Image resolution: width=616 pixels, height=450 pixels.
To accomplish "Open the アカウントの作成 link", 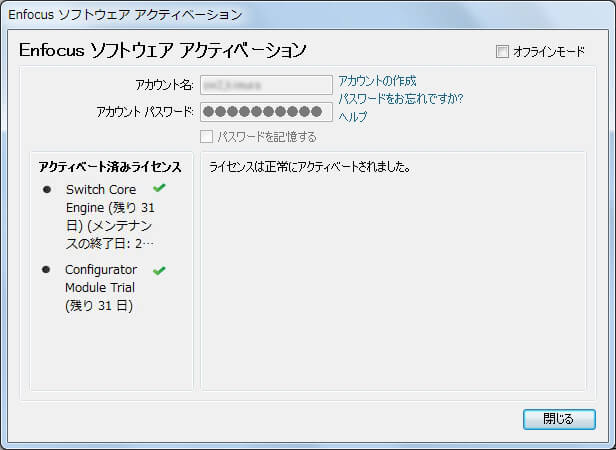I will point(377,81).
